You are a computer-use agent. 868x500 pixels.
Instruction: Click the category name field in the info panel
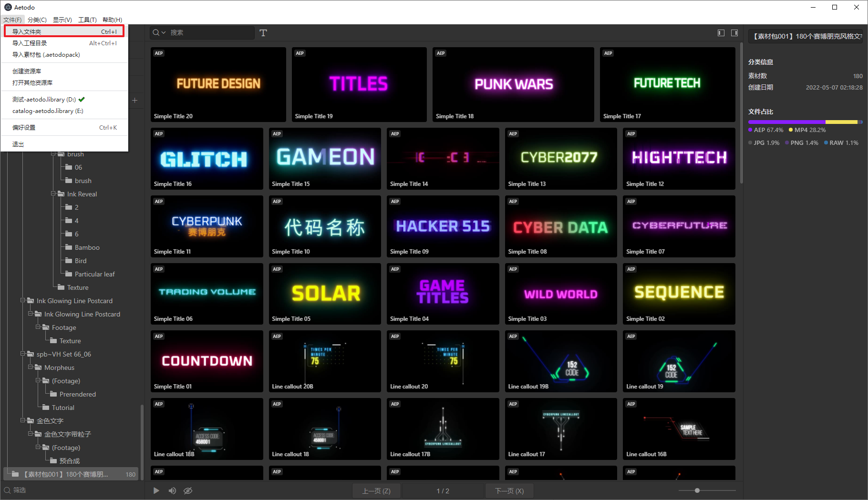[806, 36]
